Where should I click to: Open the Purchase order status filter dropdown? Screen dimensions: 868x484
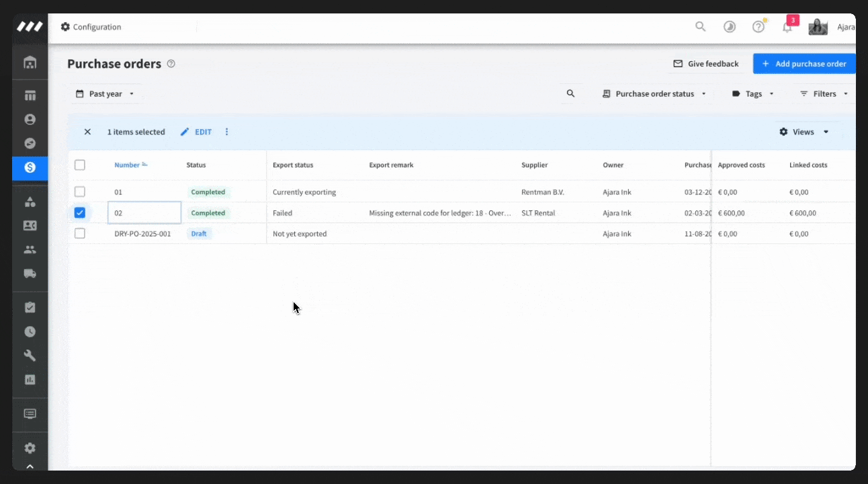pyautogui.click(x=654, y=93)
